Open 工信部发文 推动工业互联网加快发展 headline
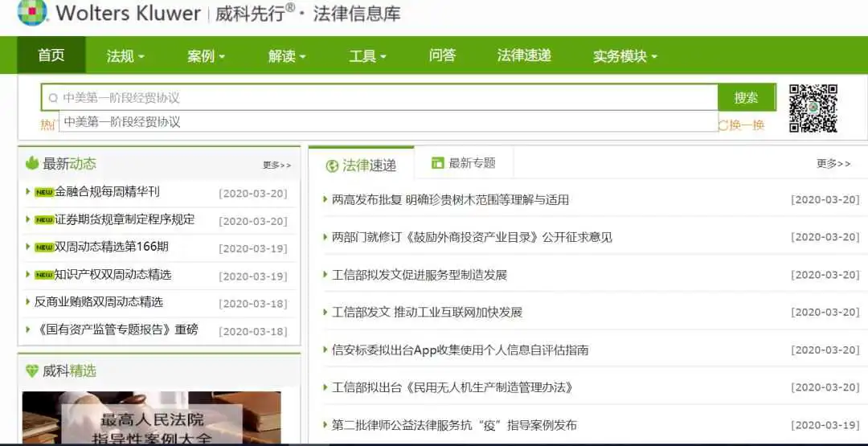Screen dimensions: 868x446 click(427, 312)
